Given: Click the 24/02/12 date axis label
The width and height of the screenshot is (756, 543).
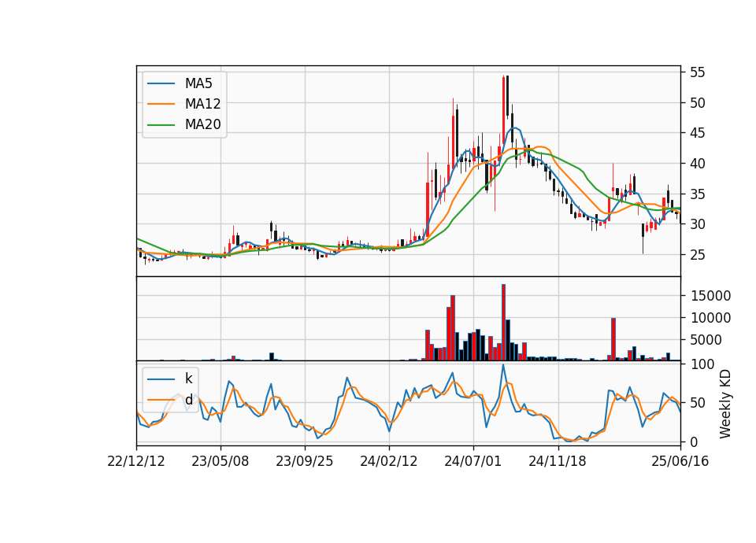Looking at the screenshot, I should click(x=388, y=461).
